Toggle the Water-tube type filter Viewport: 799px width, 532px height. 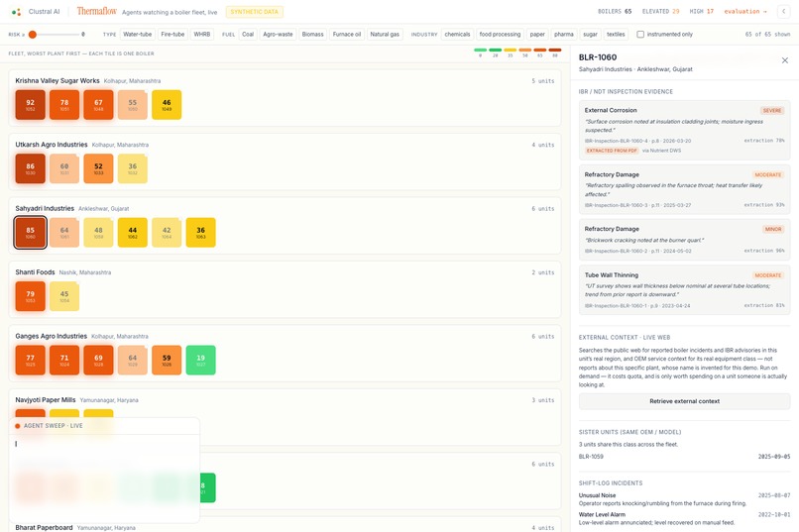click(138, 34)
